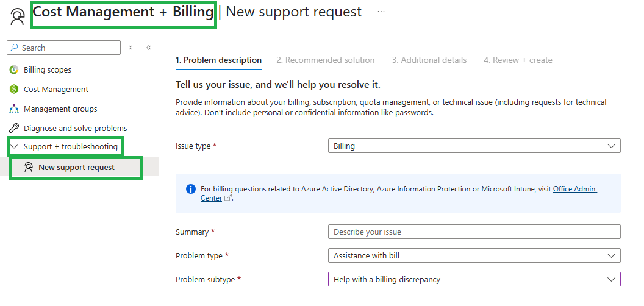Click the Support + troubleshooting label
644x306 pixels.
(71, 147)
